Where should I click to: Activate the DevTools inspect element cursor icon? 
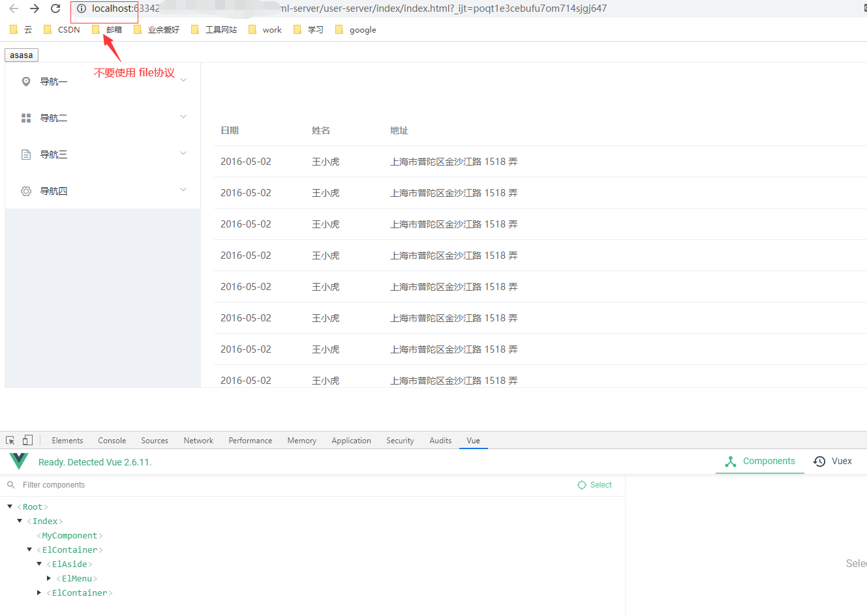10,440
